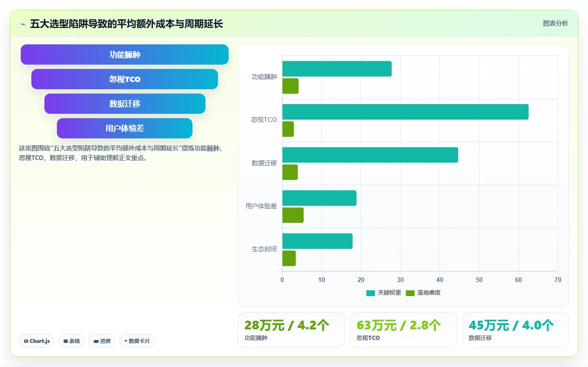Screen dimensions: 588x367
Task: Click the x-axis tick value 20
Action: pyautogui.click(x=361, y=280)
